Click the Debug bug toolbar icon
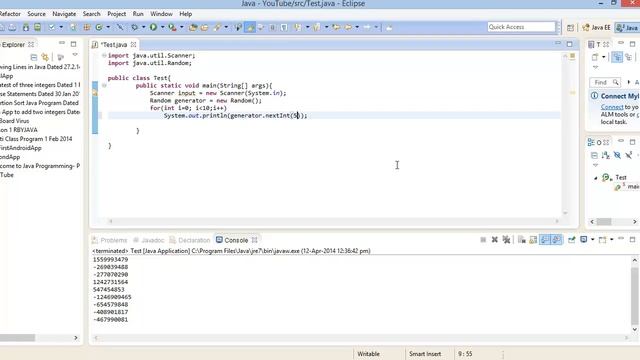The height and width of the screenshot is (360, 640). click(134, 27)
